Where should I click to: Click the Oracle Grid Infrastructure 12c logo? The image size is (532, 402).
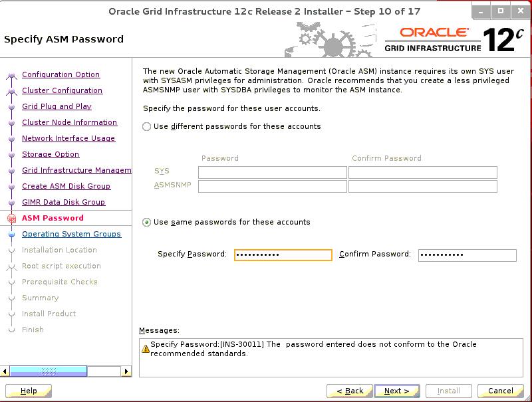click(x=454, y=40)
